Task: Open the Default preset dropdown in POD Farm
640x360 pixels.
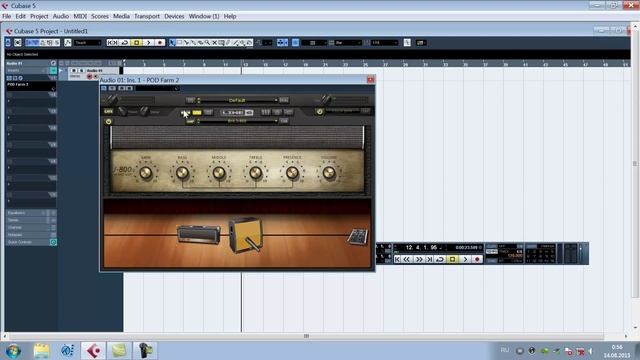Action: (237, 100)
